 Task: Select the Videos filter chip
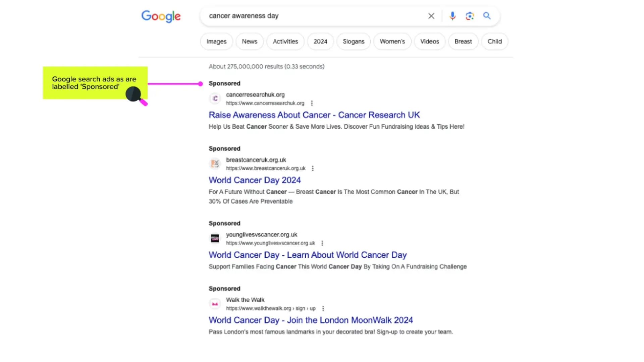click(x=430, y=42)
